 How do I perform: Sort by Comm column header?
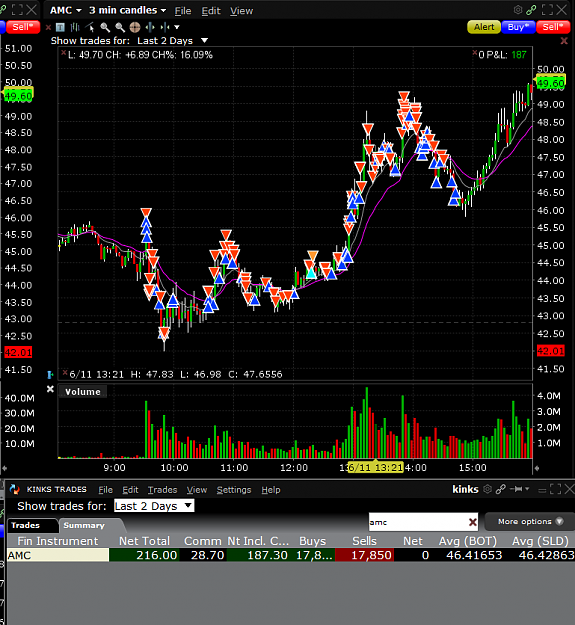tap(203, 541)
